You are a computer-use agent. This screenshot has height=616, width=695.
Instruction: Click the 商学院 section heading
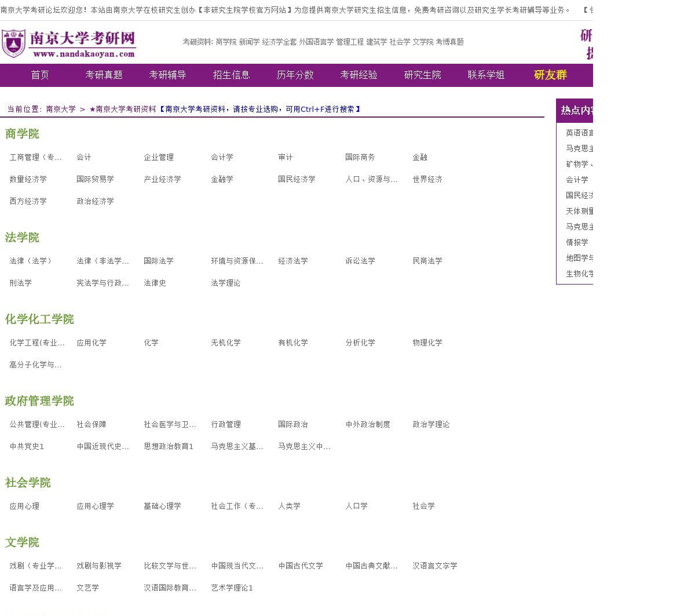(x=22, y=134)
